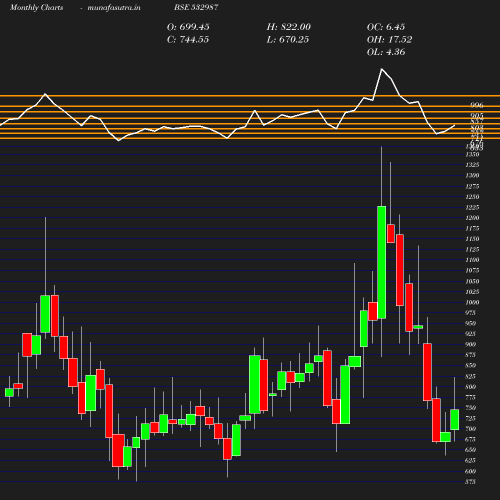Click the 600 price axis label
Screen dimensions: 500x500
pos(470,471)
